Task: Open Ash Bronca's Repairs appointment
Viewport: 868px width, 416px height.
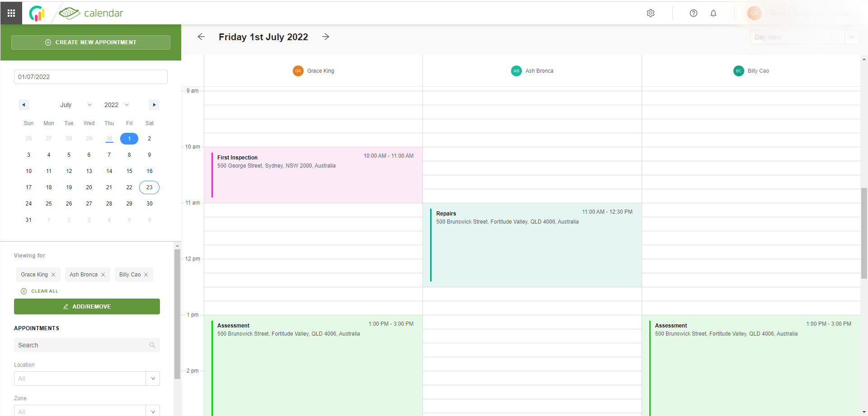Action: tap(532, 245)
